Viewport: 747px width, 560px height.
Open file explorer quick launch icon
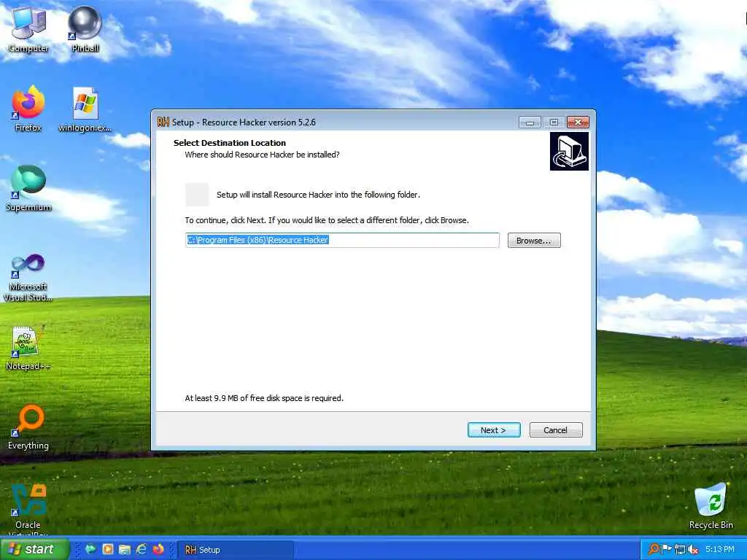124,549
